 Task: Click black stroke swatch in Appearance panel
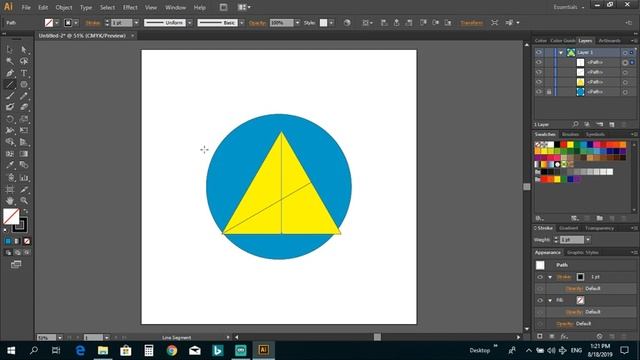click(x=580, y=277)
